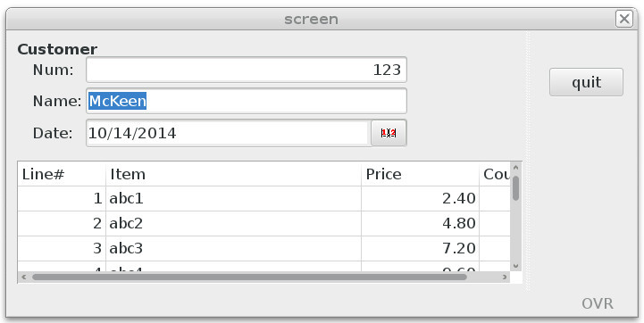Click the horizontal scrollbar left arrow

pos(24,277)
